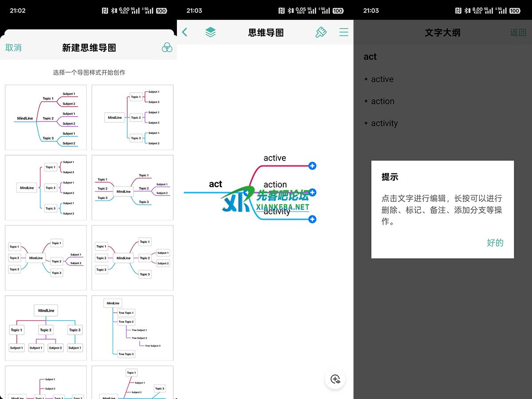The height and width of the screenshot is (399, 532).
Task: Tap the back arrow in mind map header
Action: 185,32
